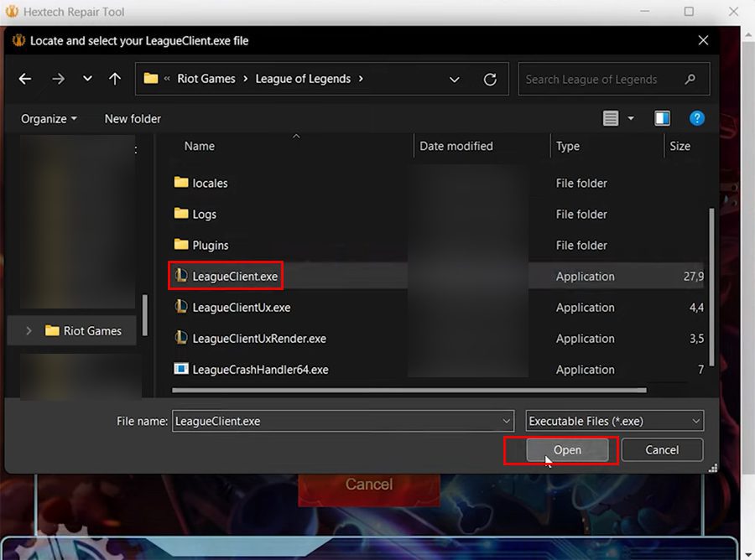
Task: Click the locales folder icon
Action: pos(180,183)
